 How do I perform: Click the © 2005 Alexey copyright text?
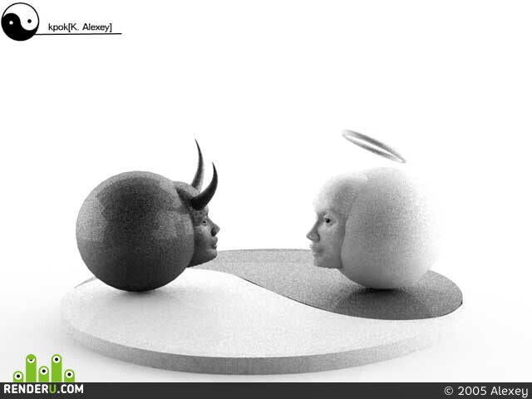pyautogui.click(x=485, y=391)
